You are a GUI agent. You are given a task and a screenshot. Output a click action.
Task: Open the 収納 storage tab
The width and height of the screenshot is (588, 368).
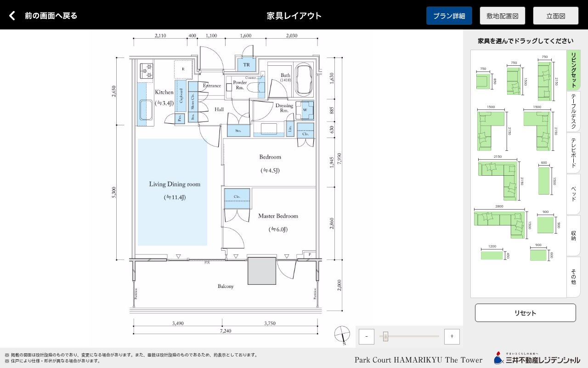(573, 236)
